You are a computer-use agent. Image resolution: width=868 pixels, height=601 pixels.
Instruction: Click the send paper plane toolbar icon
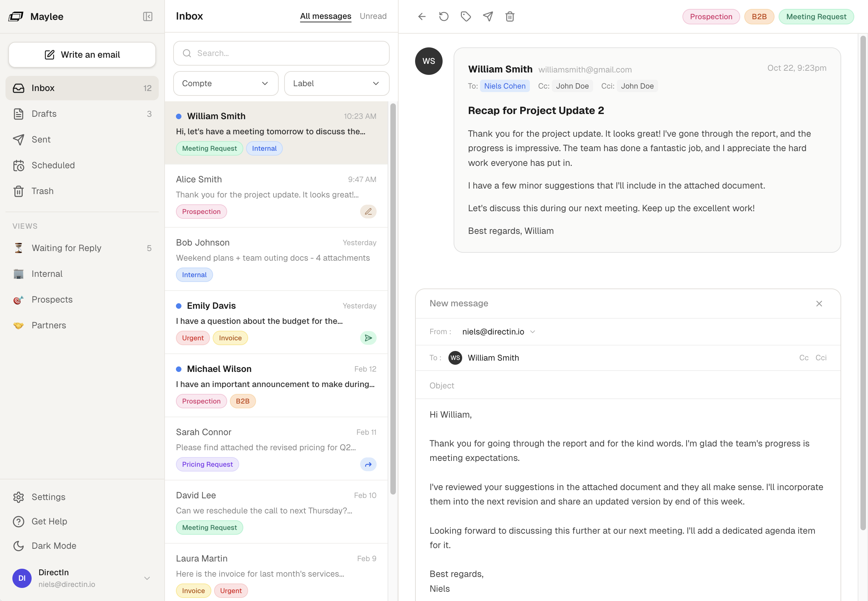point(488,16)
